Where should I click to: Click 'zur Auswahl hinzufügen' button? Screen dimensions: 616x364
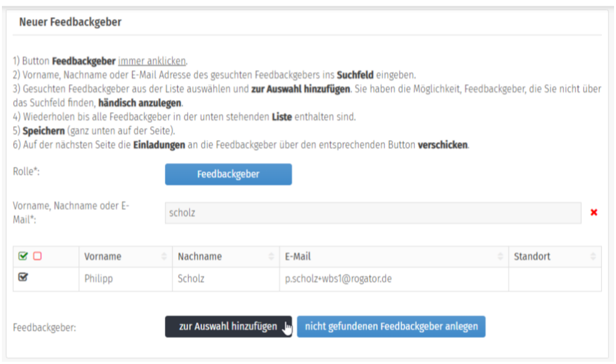coord(228,326)
